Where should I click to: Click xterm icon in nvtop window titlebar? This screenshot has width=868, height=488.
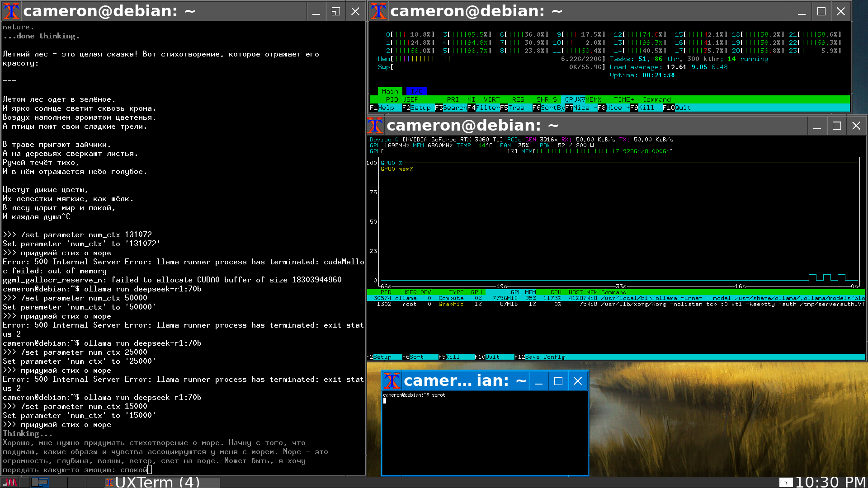(375, 126)
